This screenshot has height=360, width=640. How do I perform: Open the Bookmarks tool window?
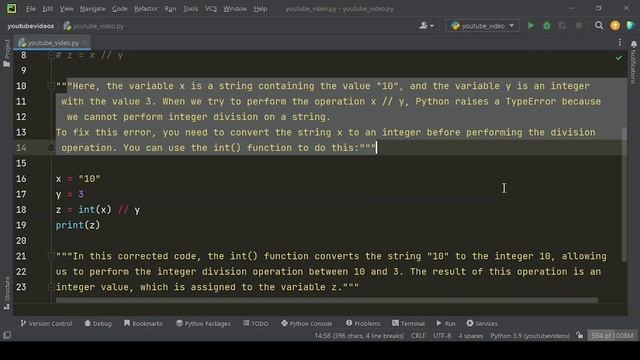point(143,323)
